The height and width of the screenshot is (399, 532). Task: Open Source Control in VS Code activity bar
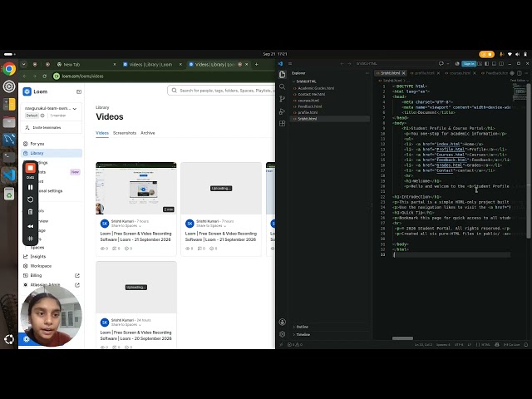(x=283, y=99)
